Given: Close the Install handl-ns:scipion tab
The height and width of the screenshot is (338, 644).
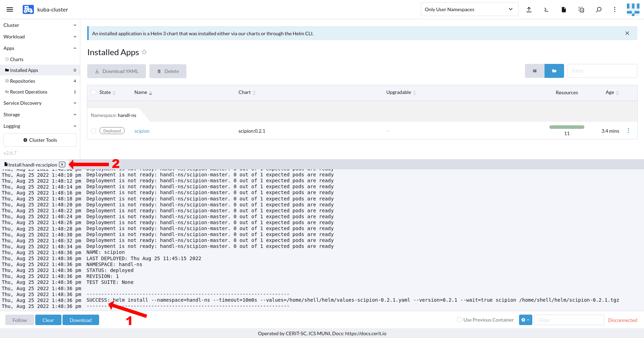Looking at the screenshot, I should pos(62,164).
